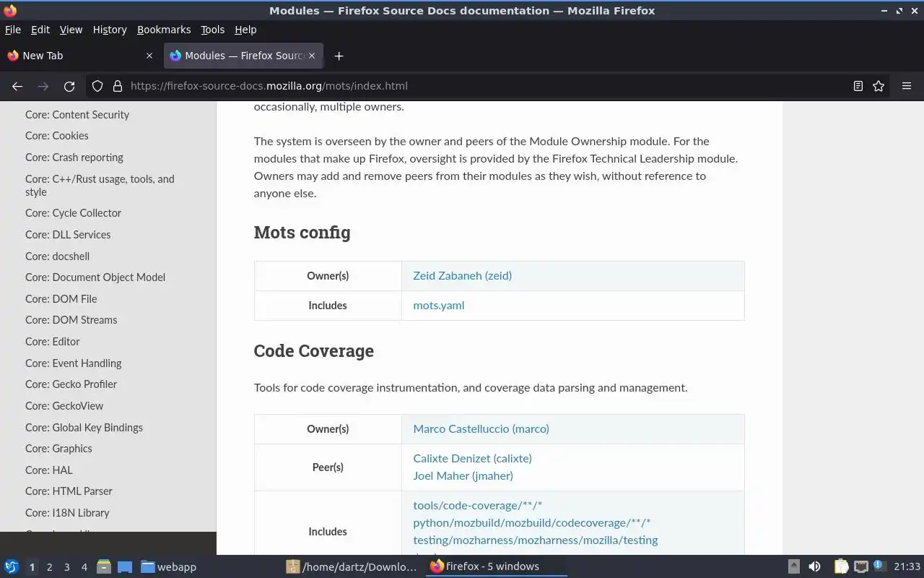Switch to workspace 2
The image size is (924, 578).
[49, 567]
